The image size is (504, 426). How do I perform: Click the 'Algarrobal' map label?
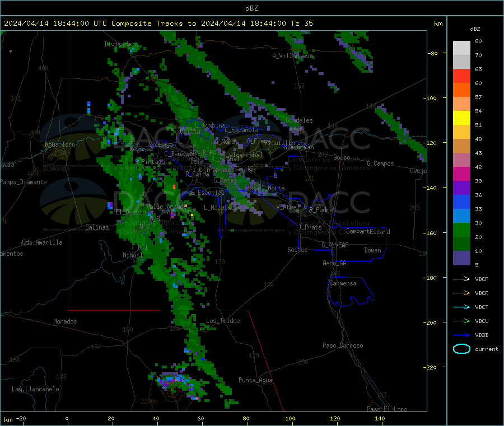pyautogui.click(x=246, y=155)
